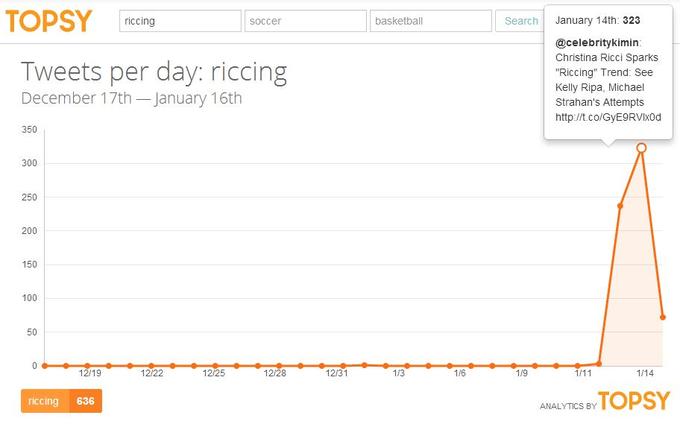Click the data point above the 12/31 label
Screen dimensions: 680x427
coord(343,366)
